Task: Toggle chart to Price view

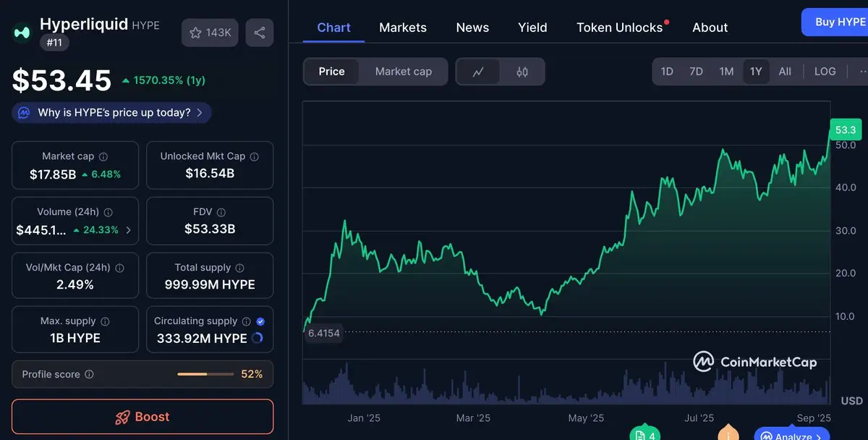Action: (331, 72)
